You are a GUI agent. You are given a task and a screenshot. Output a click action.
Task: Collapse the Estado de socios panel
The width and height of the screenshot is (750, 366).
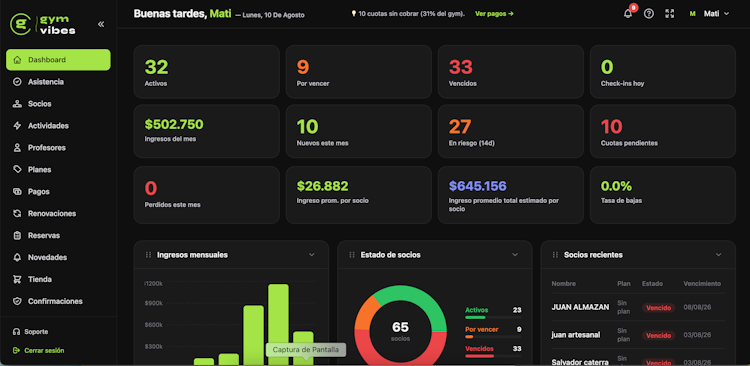(515, 255)
